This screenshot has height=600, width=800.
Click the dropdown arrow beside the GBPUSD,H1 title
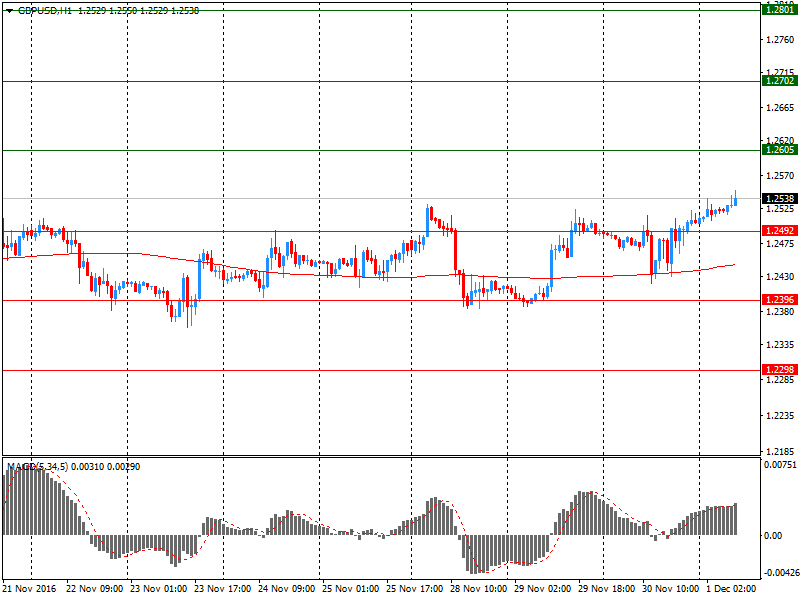[x=10, y=11]
